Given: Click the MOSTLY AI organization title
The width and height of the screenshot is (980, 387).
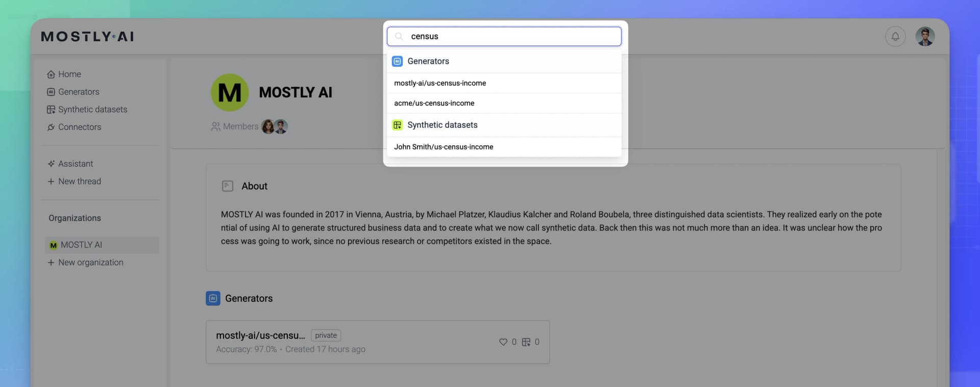Looking at the screenshot, I should click(x=296, y=92).
